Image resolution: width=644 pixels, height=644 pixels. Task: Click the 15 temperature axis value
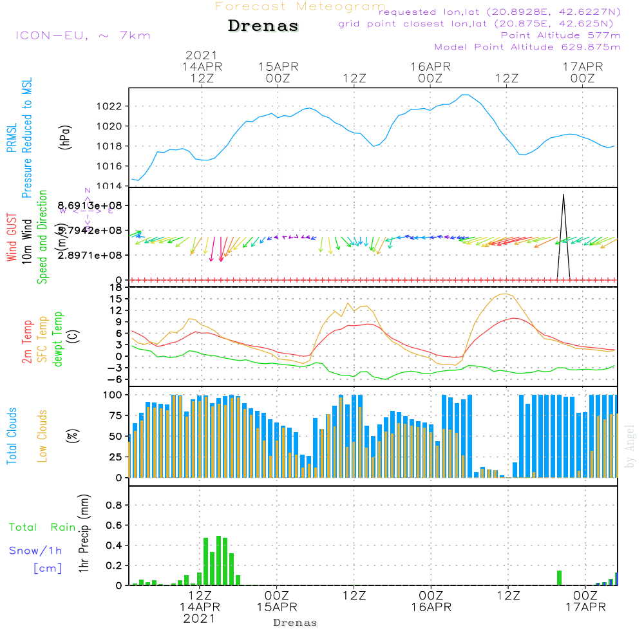pyautogui.click(x=116, y=299)
